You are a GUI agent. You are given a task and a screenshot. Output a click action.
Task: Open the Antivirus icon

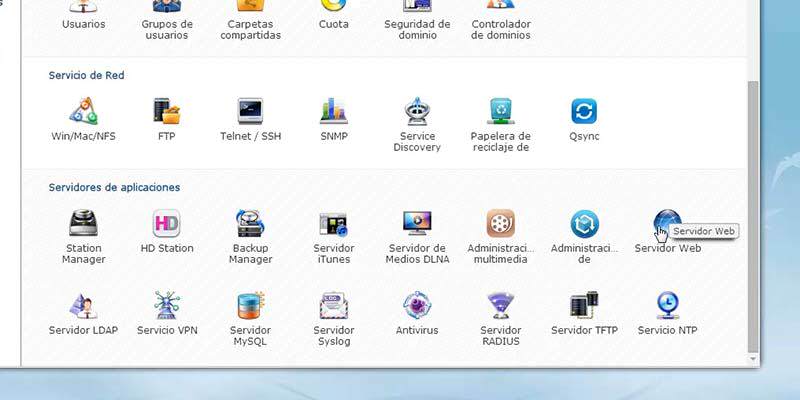pyautogui.click(x=417, y=306)
